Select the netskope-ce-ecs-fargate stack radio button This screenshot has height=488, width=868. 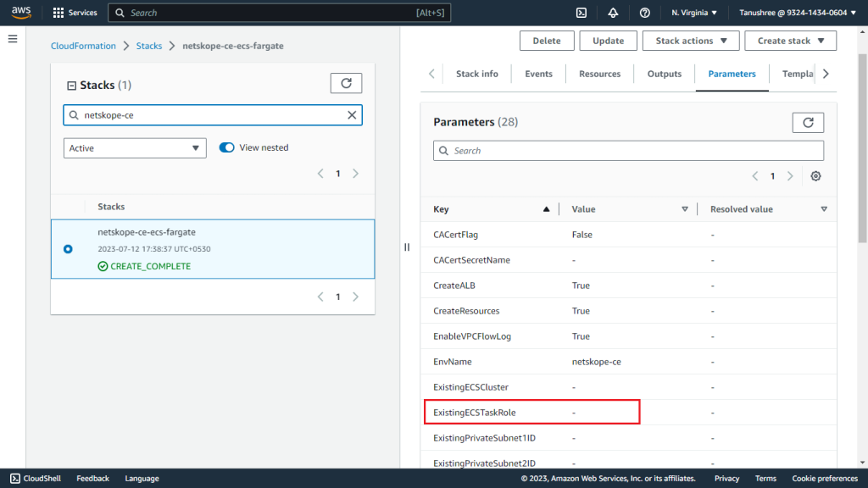pyautogui.click(x=68, y=249)
